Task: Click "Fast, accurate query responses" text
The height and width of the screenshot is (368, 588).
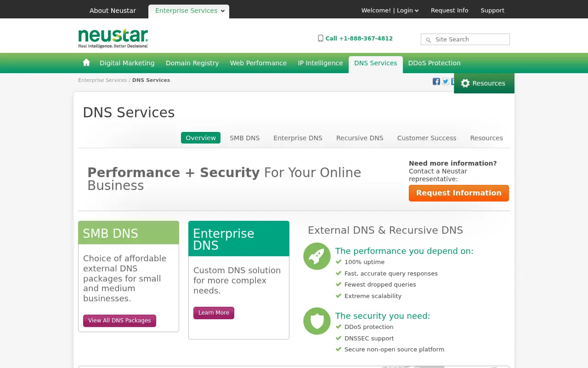Action: pos(391,274)
